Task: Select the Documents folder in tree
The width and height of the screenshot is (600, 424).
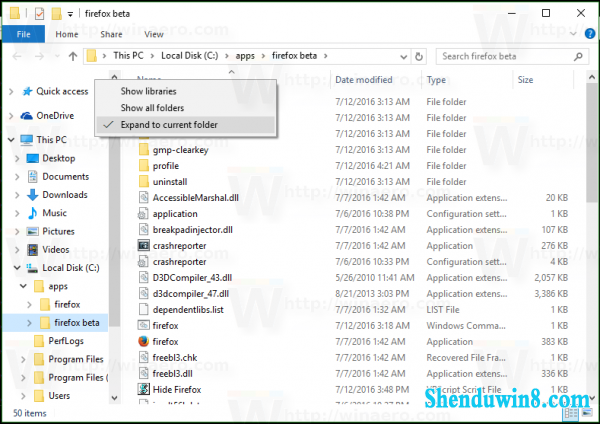Action: pyautogui.click(x=65, y=176)
